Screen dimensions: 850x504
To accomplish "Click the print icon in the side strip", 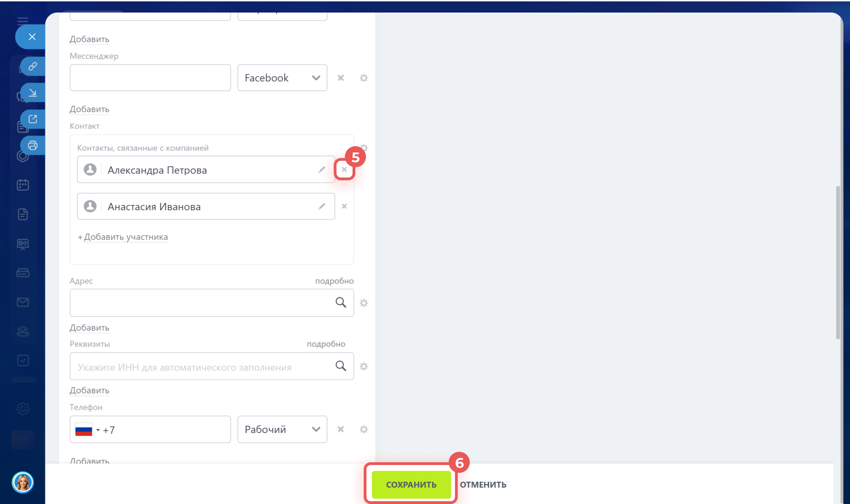I will click(33, 145).
